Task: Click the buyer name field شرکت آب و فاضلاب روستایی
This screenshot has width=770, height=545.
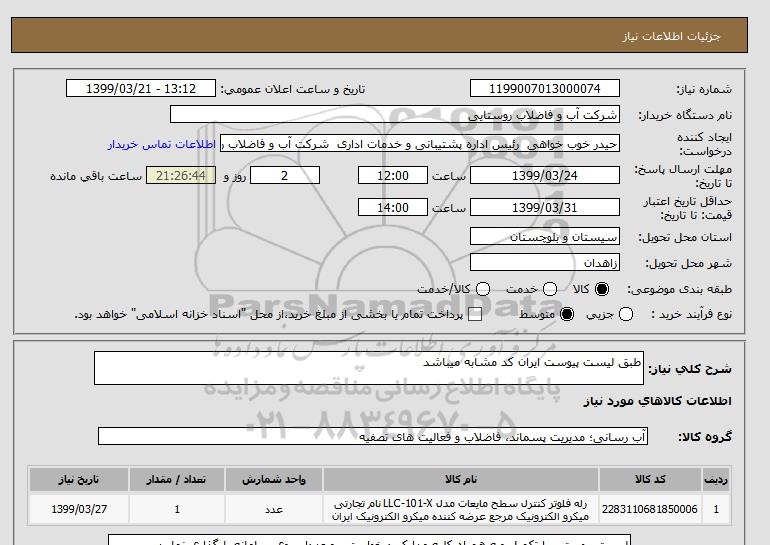Action: point(395,115)
